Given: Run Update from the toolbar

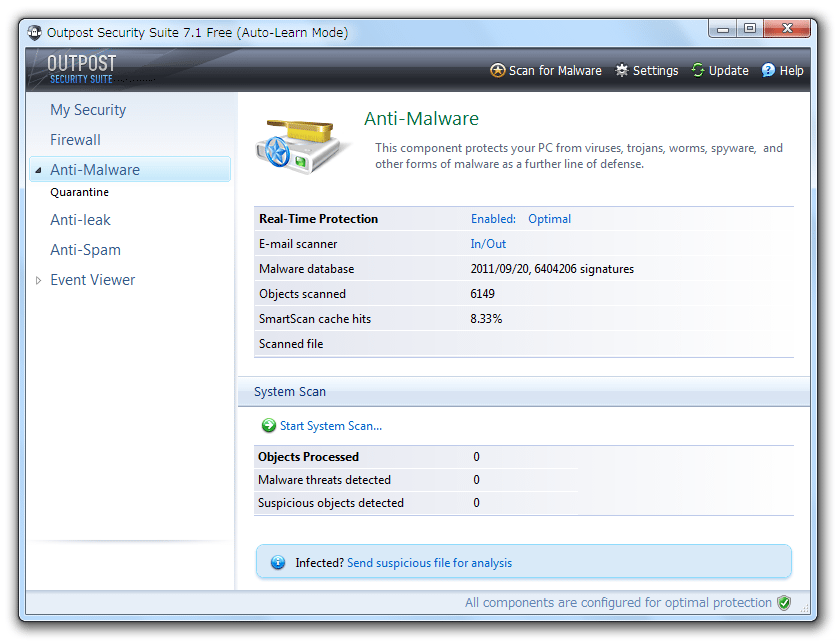Looking at the screenshot, I should click(x=720, y=71).
